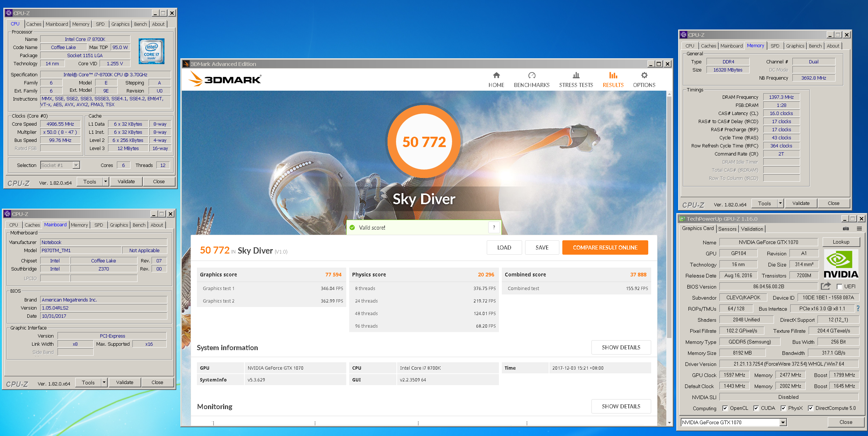Click the CPU-Z CPU window title icon
The image size is (868, 436).
coord(9,13)
